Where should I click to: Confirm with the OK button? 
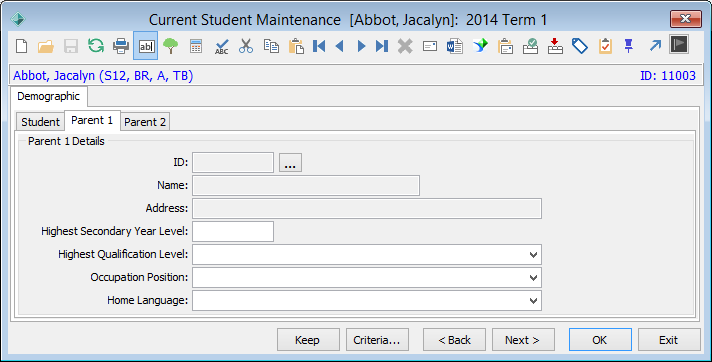[600, 340]
